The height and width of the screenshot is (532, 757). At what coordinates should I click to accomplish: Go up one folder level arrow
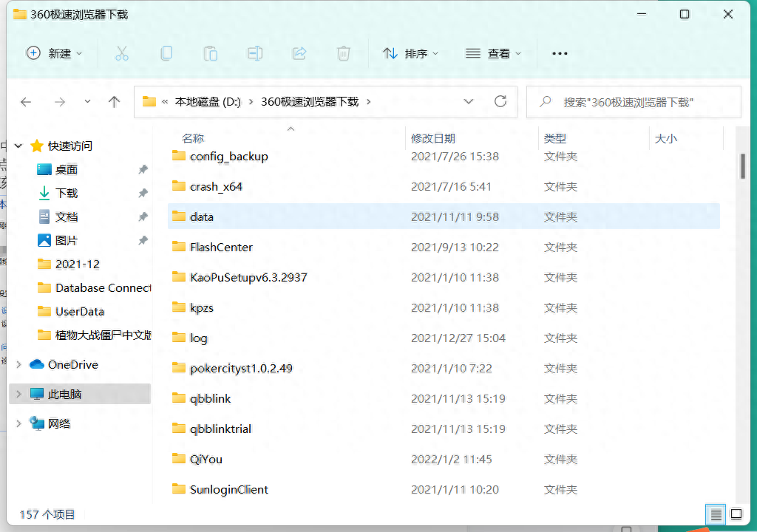(x=114, y=102)
